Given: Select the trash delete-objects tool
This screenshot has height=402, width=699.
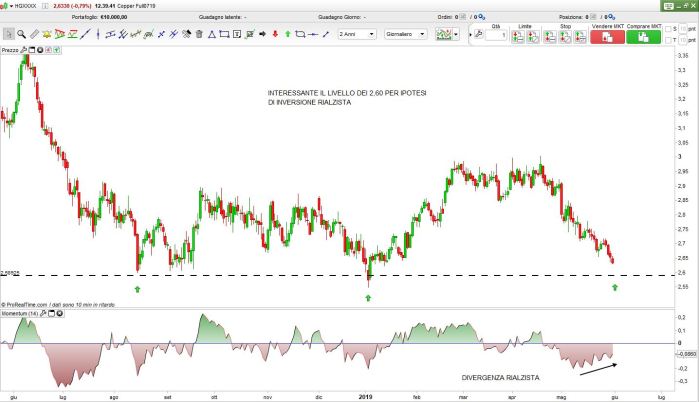Looking at the screenshot, I should [x=199, y=34].
